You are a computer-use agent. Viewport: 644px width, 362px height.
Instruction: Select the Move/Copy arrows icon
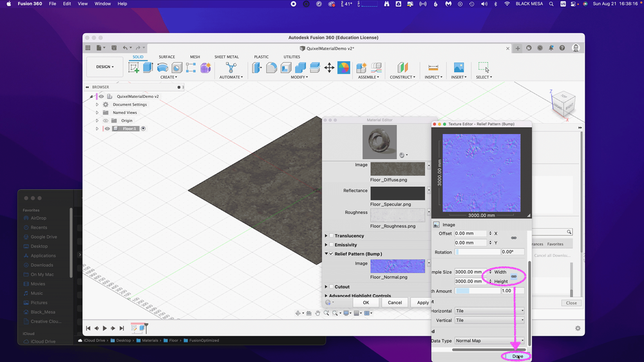329,68
